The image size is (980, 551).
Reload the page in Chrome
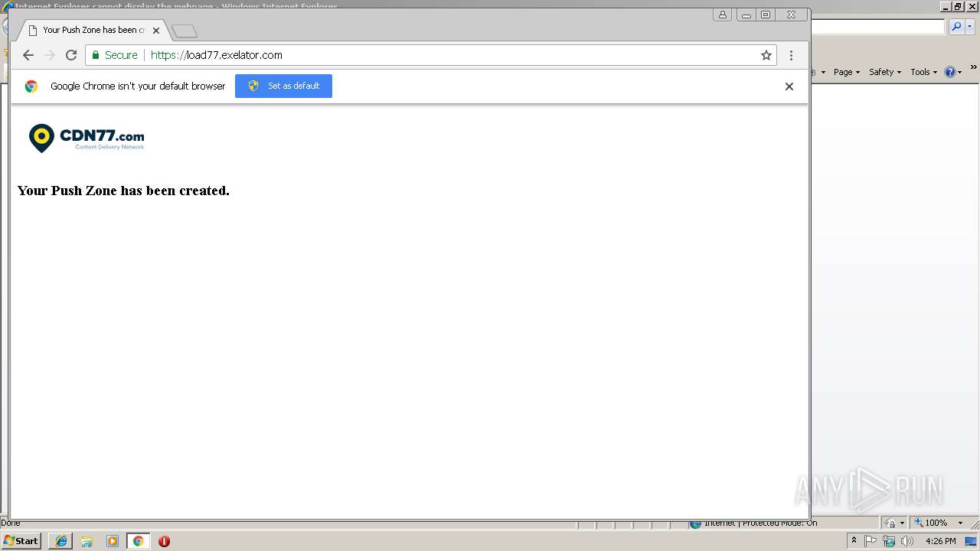click(71, 55)
